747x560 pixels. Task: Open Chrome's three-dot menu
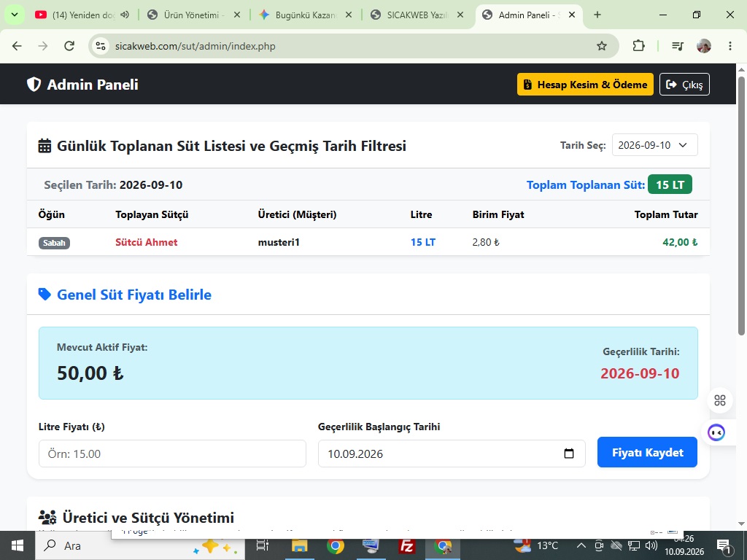coord(729,46)
